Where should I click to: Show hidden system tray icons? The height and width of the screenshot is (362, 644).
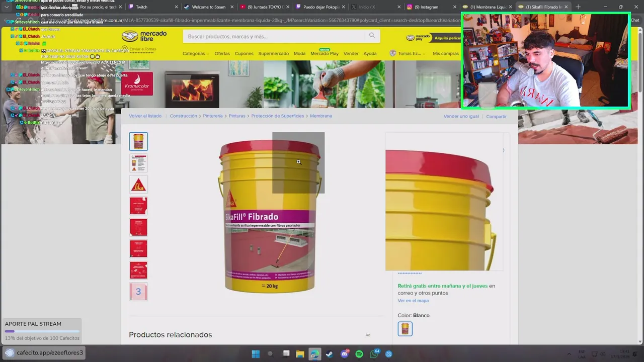pos(569,354)
